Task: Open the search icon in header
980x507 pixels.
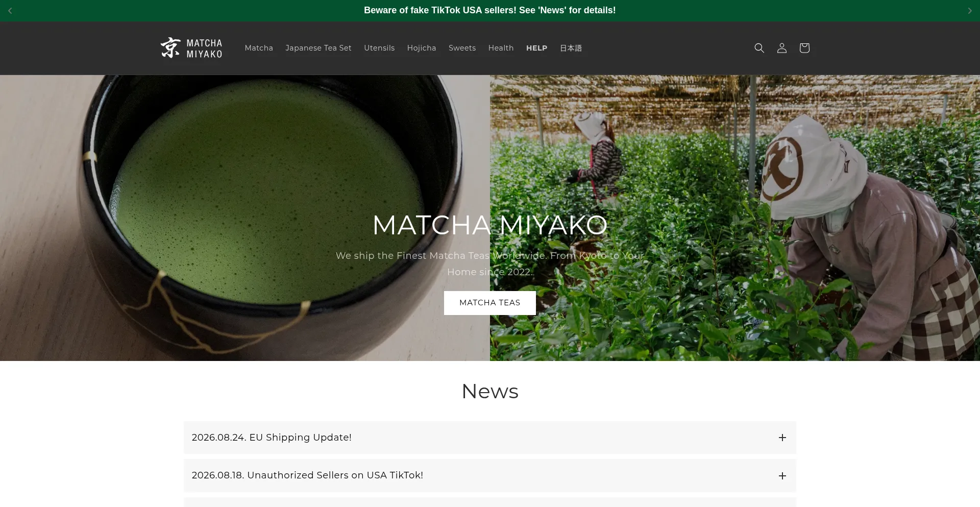Action: (759, 48)
